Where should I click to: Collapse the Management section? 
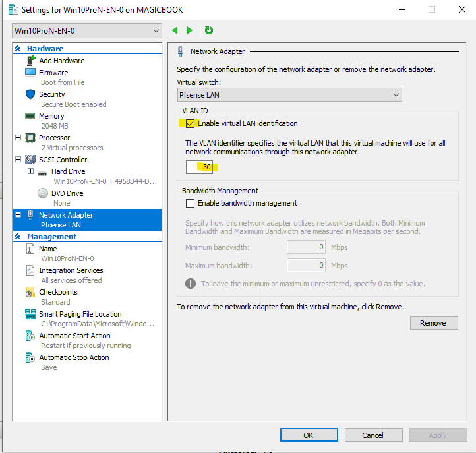[x=18, y=237]
